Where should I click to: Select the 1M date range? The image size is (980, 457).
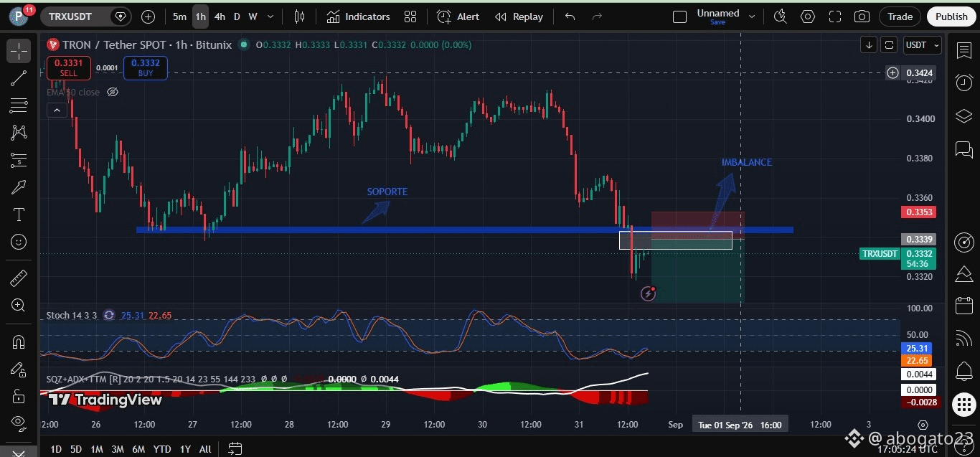click(96, 449)
